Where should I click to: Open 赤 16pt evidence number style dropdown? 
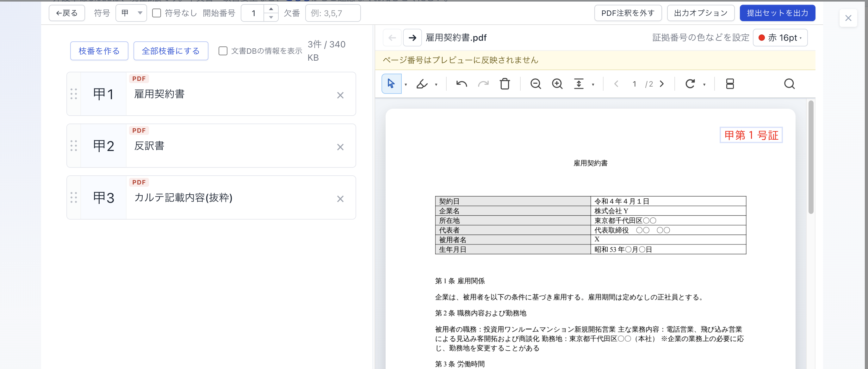pyautogui.click(x=780, y=37)
